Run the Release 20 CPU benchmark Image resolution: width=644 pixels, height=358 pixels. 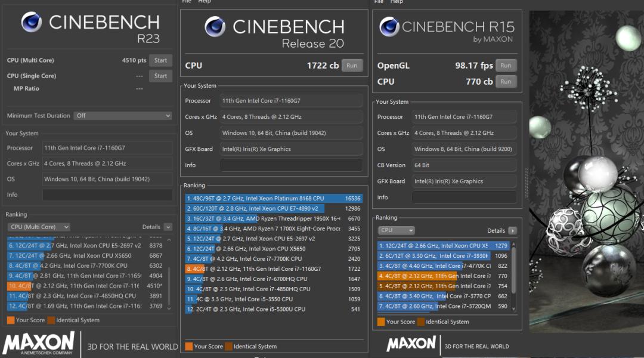coord(352,66)
